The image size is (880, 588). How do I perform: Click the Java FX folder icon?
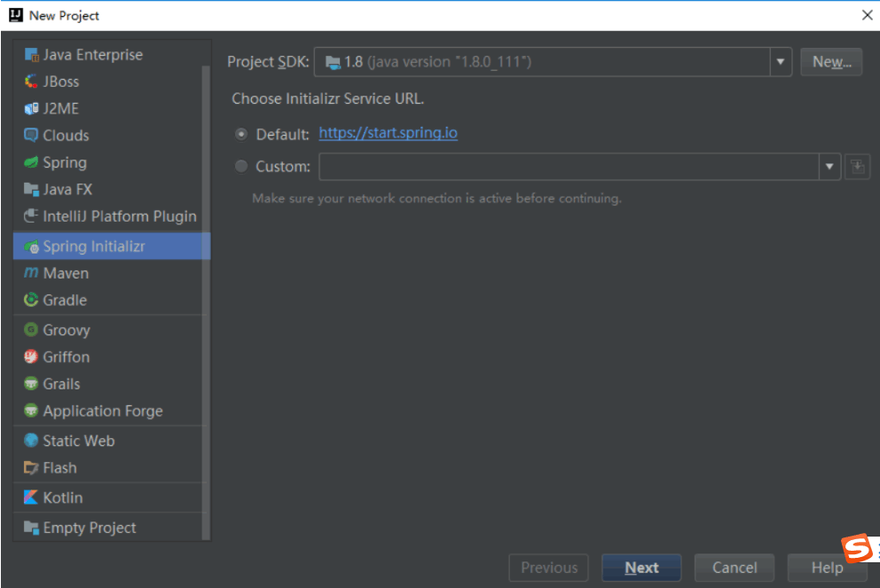pos(31,190)
